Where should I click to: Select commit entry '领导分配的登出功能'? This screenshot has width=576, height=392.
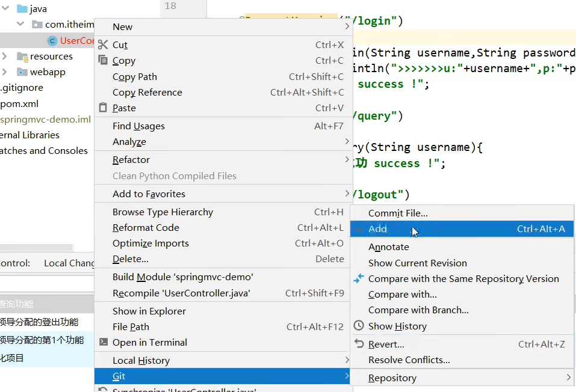coord(39,322)
